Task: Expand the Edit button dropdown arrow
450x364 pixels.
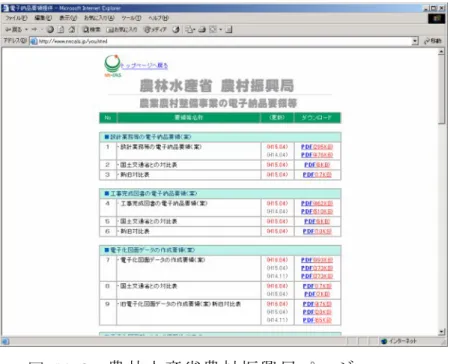Action: pos(220,30)
